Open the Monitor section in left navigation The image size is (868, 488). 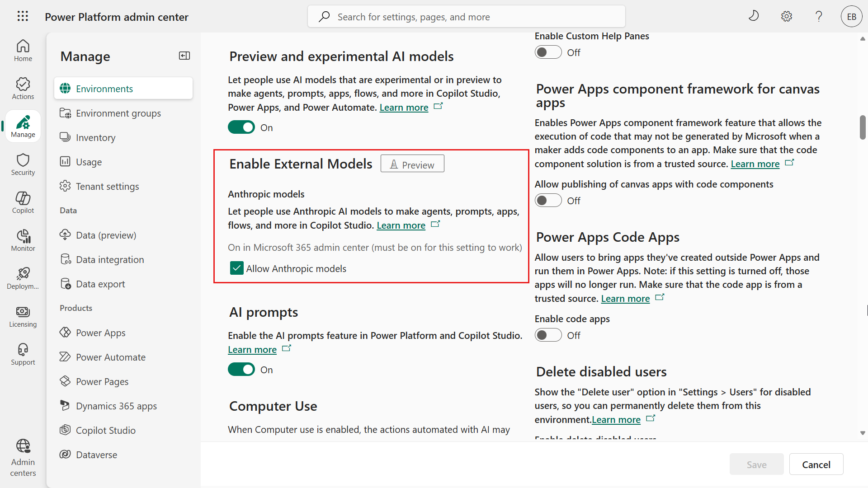click(23, 240)
